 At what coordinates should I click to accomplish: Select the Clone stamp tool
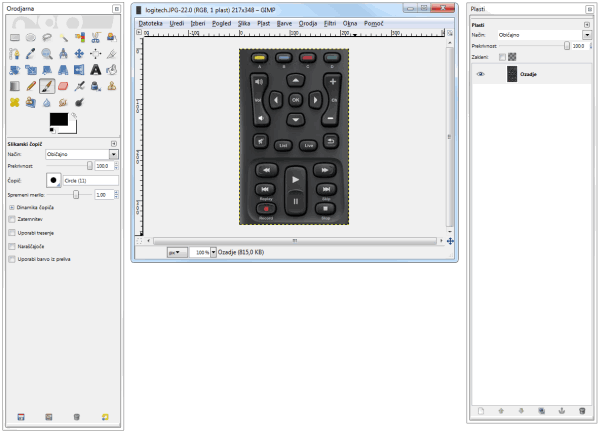pyautogui.click(x=112, y=86)
